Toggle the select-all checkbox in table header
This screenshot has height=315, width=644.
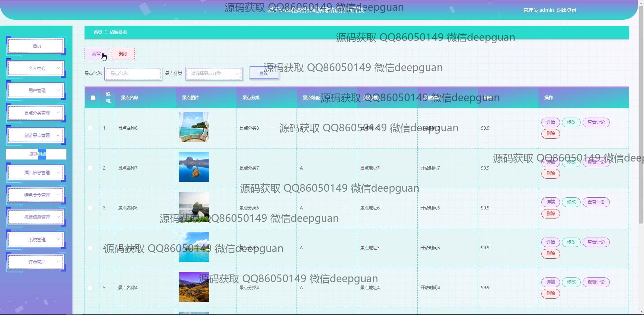click(x=93, y=98)
